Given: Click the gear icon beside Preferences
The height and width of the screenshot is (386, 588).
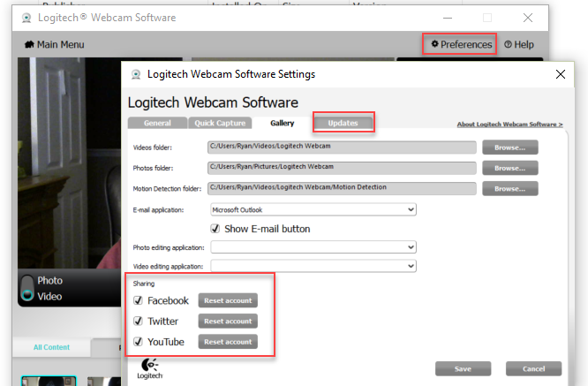Looking at the screenshot, I should click(x=434, y=44).
